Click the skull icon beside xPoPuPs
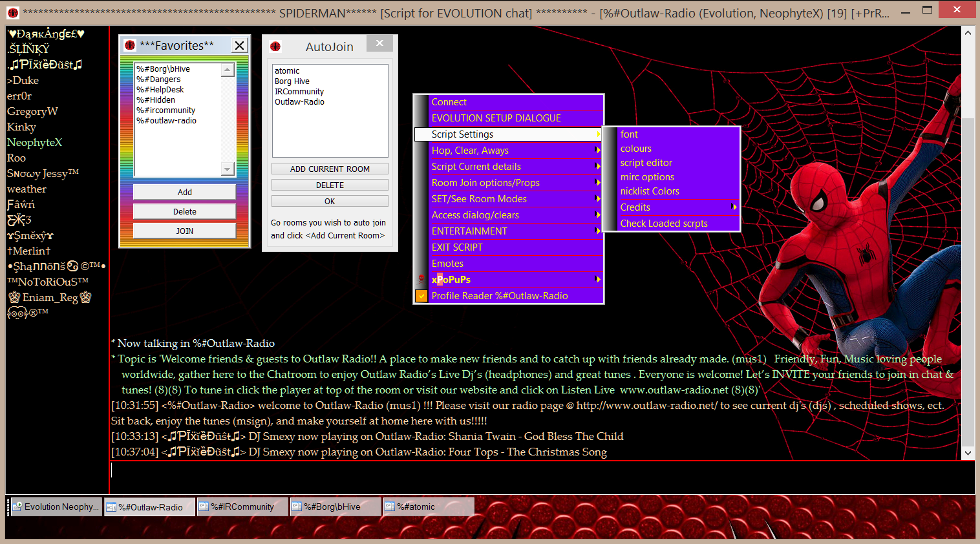Image resolution: width=980 pixels, height=544 pixels. (421, 280)
